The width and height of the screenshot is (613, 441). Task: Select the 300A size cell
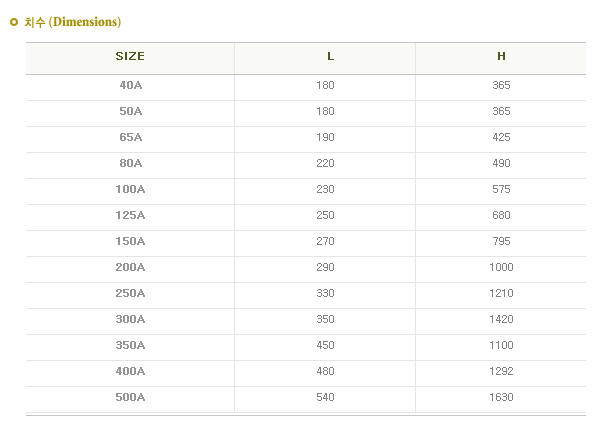[x=130, y=319]
